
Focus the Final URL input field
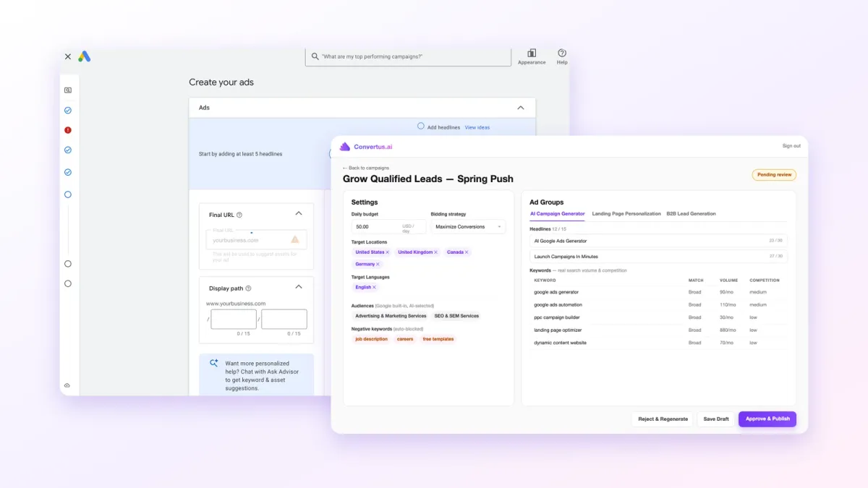[256, 239]
